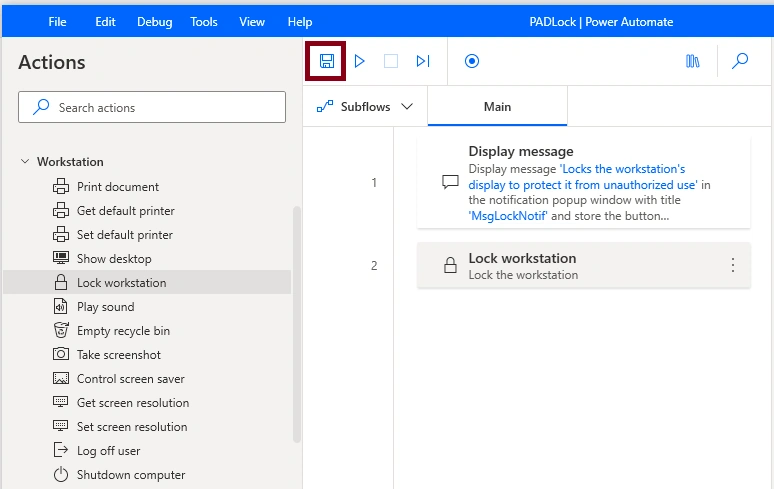Screen dimensions: 774x489
Task: Open the File menu
Action: click(57, 22)
